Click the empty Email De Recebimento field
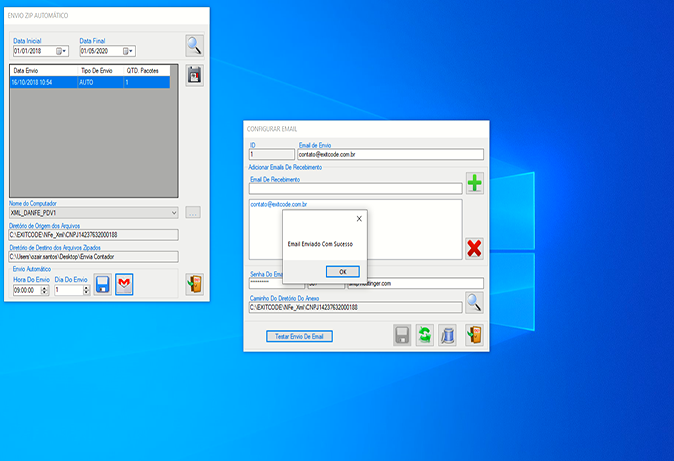The image size is (674, 461). (355, 188)
